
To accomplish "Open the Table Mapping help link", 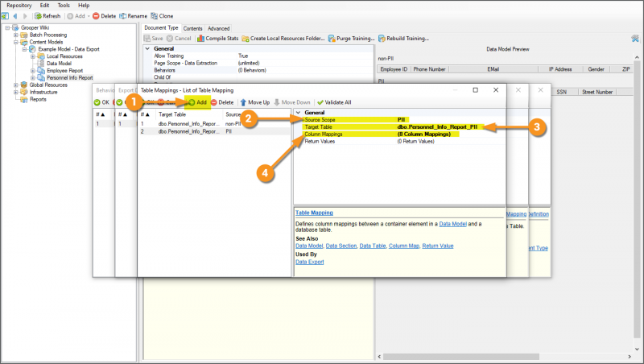I will pyautogui.click(x=314, y=213).
